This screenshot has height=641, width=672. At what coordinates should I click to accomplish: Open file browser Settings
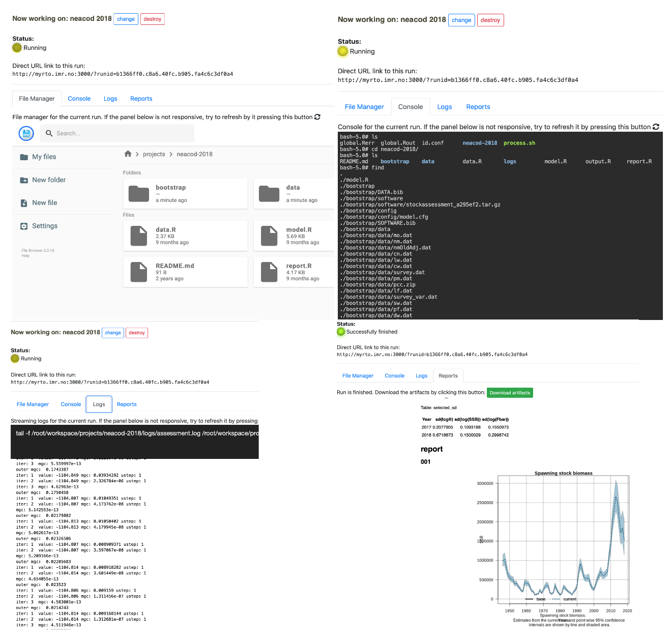click(44, 226)
